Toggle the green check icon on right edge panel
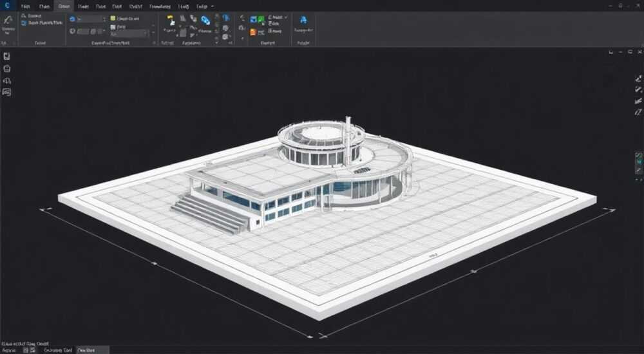The width and height of the screenshot is (644, 354). click(x=638, y=155)
